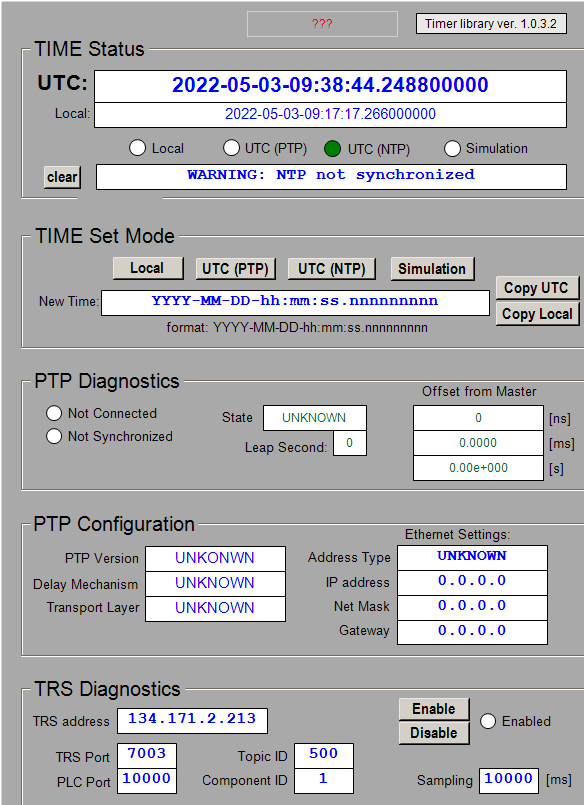Click the offset from master ms value 0.0000

click(x=478, y=443)
